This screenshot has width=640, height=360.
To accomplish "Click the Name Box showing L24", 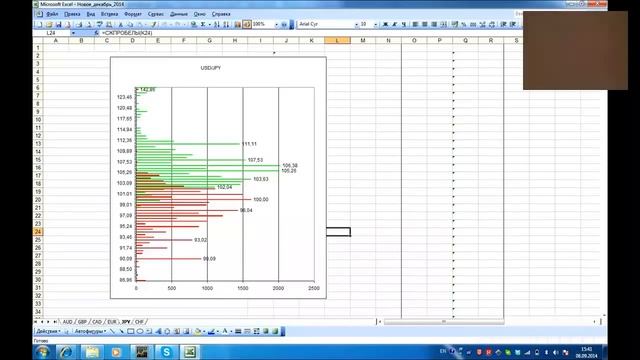I will click(52, 33).
